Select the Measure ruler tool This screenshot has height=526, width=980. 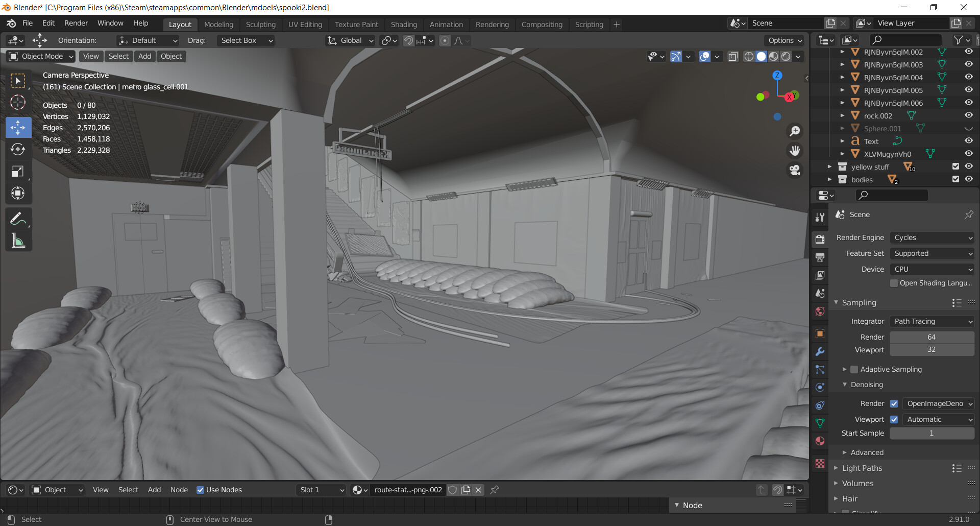(18, 241)
